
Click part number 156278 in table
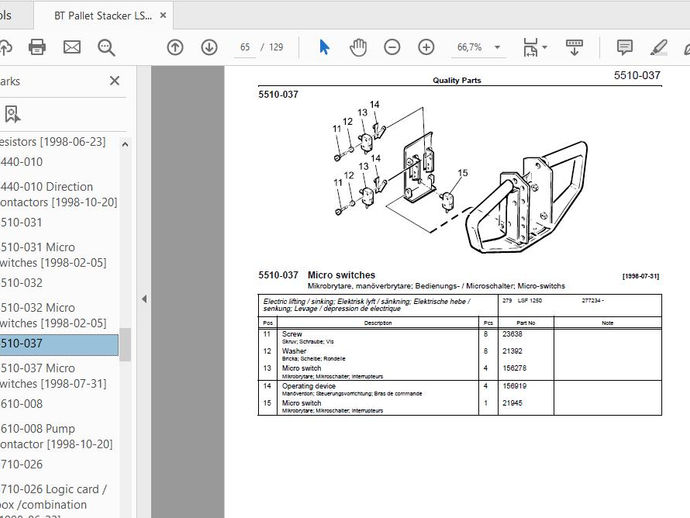[x=514, y=368]
